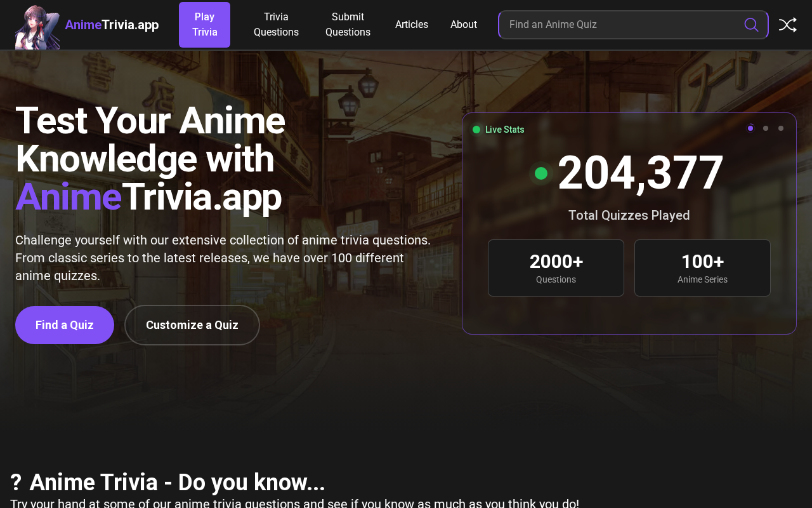The height and width of the screenshot is (508, 812).
Task: Go to Submit Questions page
Action: pyautogui.click(x=348, y=25)
